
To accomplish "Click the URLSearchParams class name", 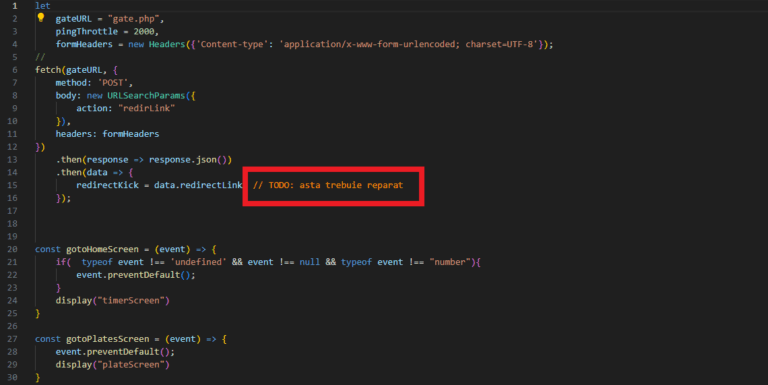I will (x=146, y=96).
